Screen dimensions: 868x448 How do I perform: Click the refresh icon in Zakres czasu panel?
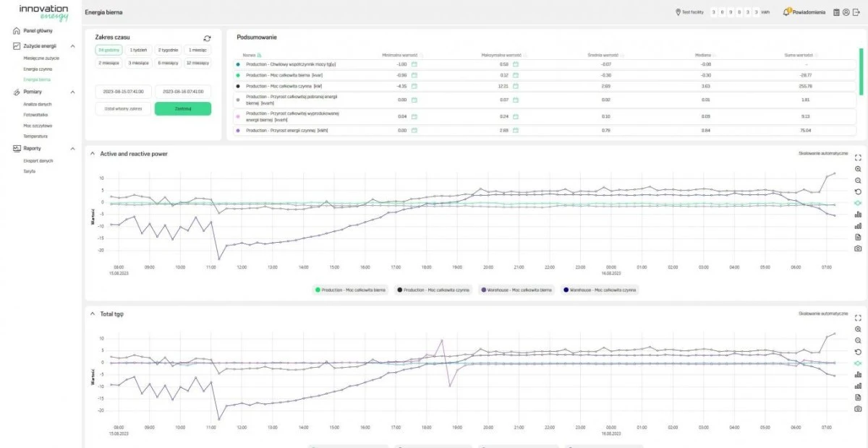[208, 38]
